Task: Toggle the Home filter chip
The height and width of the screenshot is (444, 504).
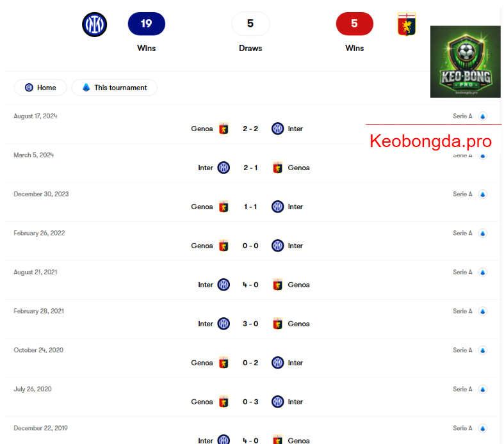Action: pos(40,88)
